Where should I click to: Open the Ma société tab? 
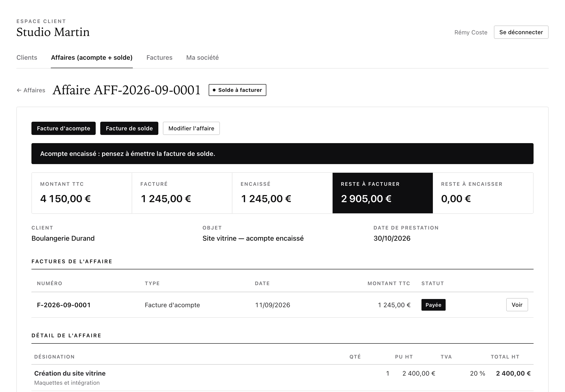click(x=202, y=57)
